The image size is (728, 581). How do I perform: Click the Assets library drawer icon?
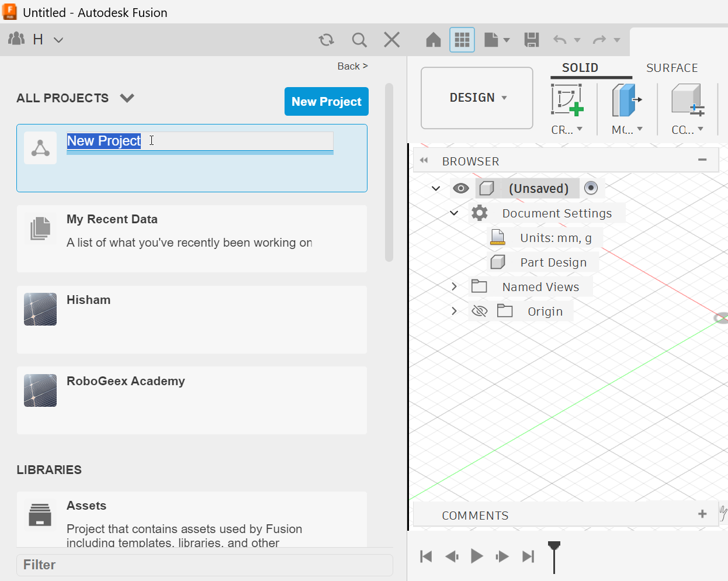[x=40, y=515]
